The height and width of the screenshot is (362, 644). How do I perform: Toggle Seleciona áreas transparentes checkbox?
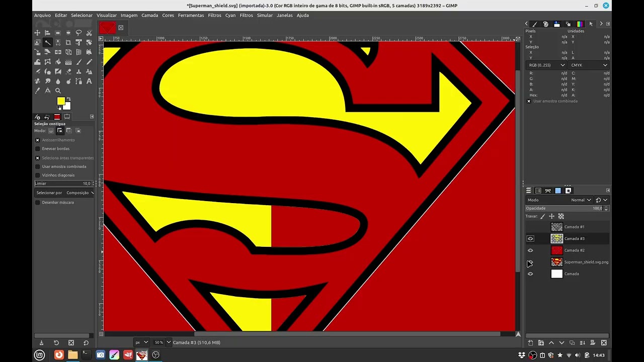(37, 158)
